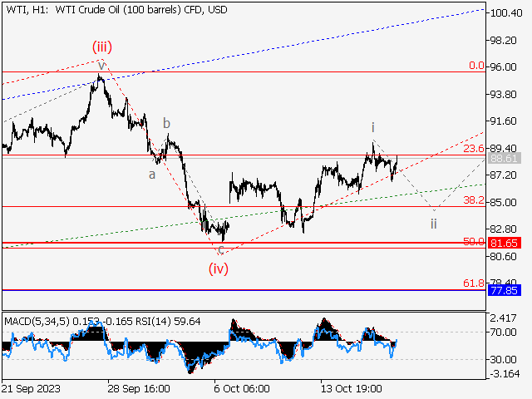Screen dimensions: 532x399
Task: Click the 100.40 price axis label
Action: click(x=505, y=13)
